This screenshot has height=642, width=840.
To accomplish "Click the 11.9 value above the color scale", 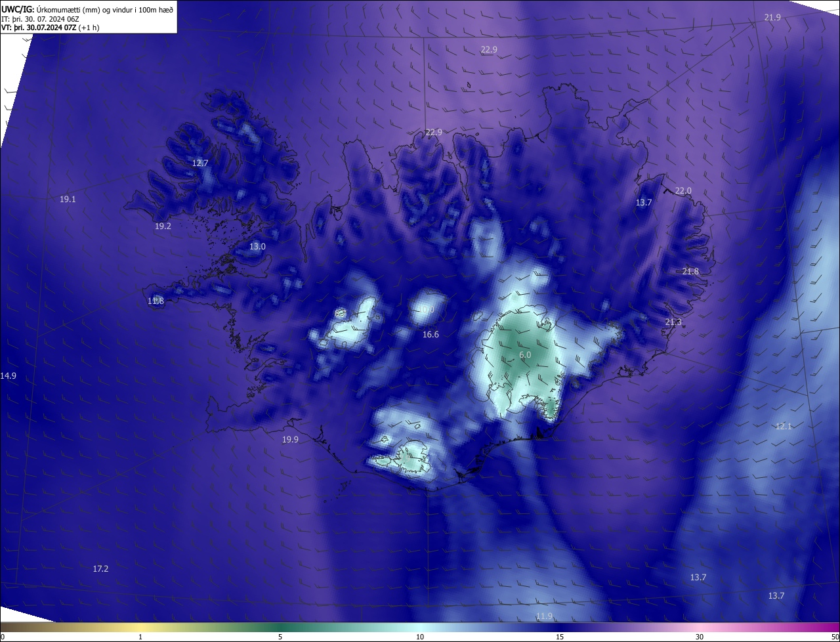I will point(544,616).
